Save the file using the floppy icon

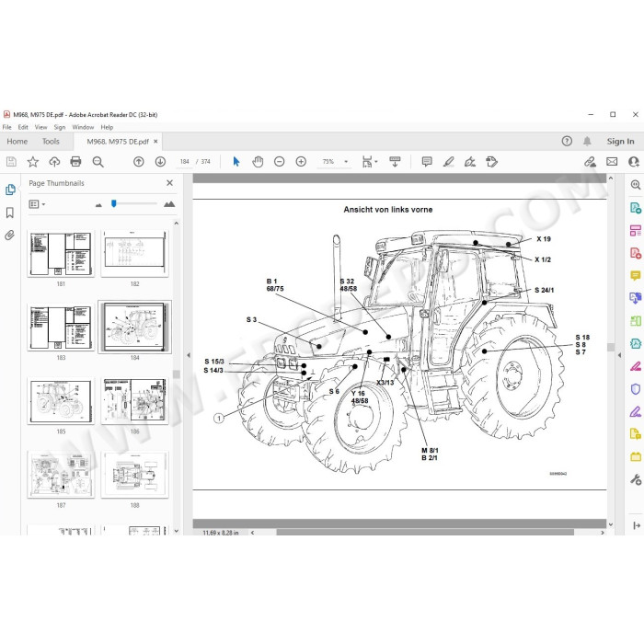point(11,162)
